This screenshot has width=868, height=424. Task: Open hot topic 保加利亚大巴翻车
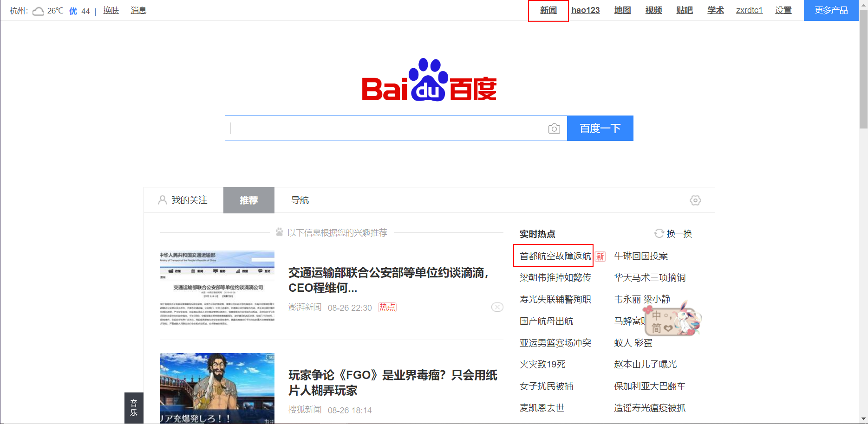[x=650, y=386]
